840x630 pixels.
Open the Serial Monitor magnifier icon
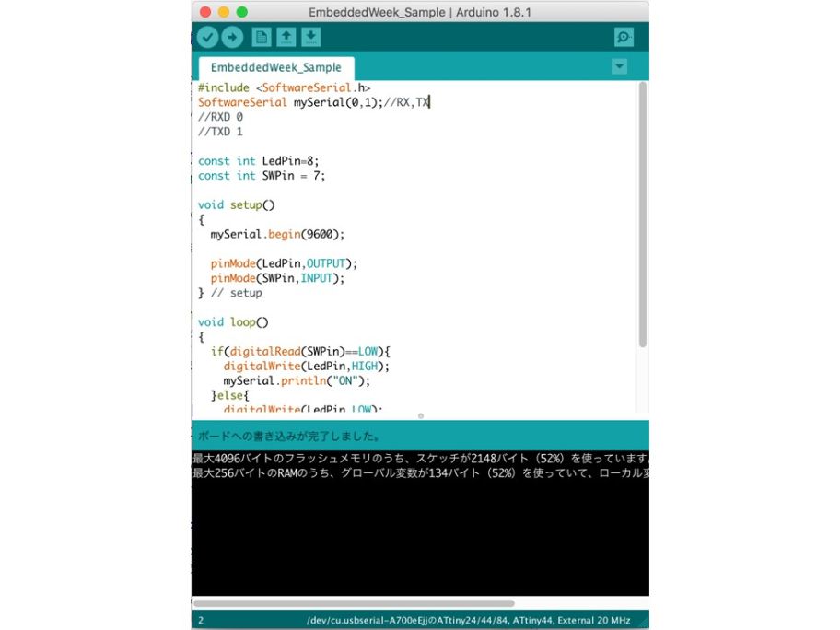pyautogui.click(x=624, y=37)
